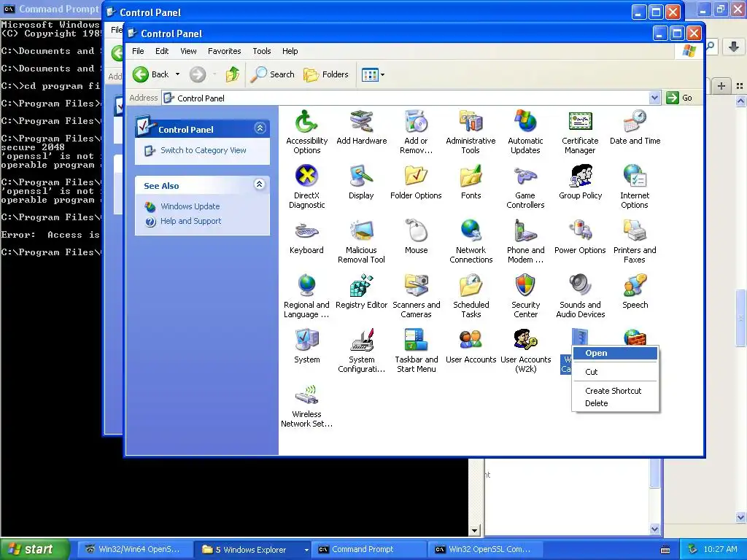The image size is (747, 560).
Task: Select Phone and Modem icon
Action: (x=525, y=231)
